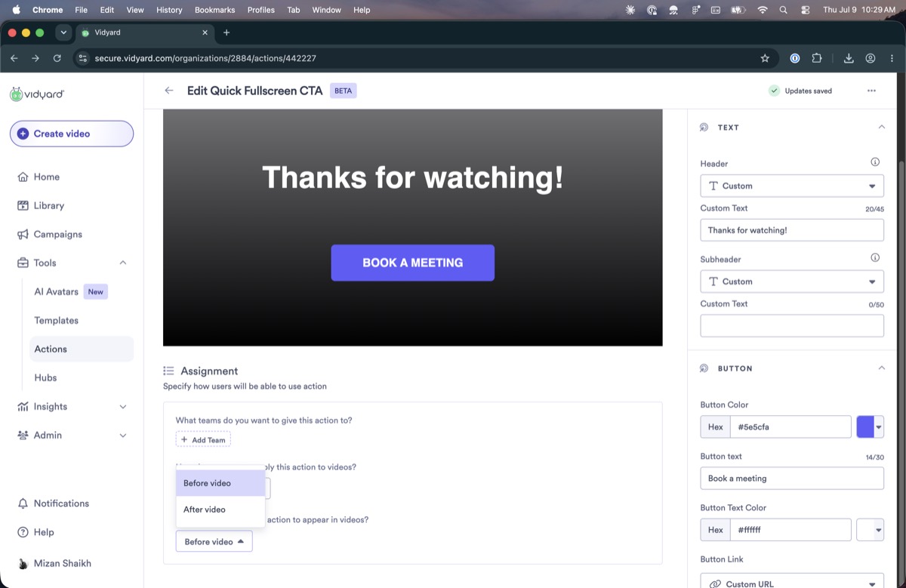
Task: Click the BUTTON section icon
Action: click(x=704, y=368)
